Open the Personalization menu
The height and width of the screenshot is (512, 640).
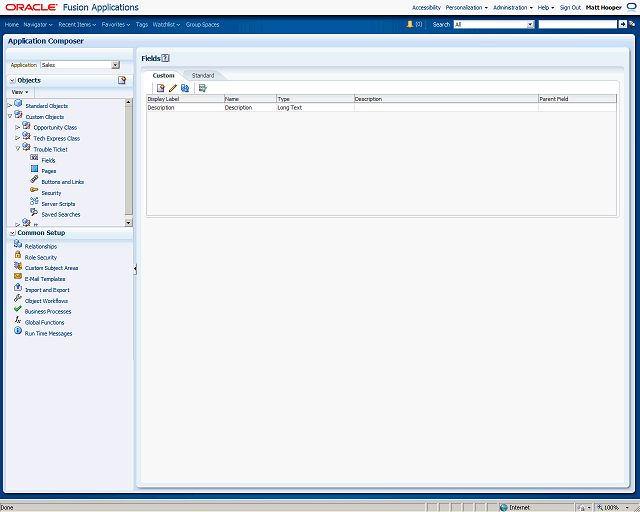pyautogui.click(x=467, y=7)
